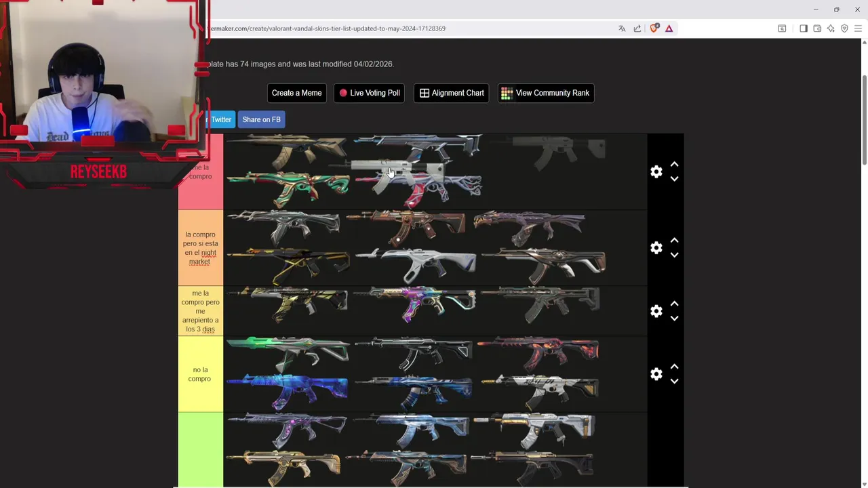868x488 pixels.
Task: Click View Community Rank button
Action: (545, 93)
